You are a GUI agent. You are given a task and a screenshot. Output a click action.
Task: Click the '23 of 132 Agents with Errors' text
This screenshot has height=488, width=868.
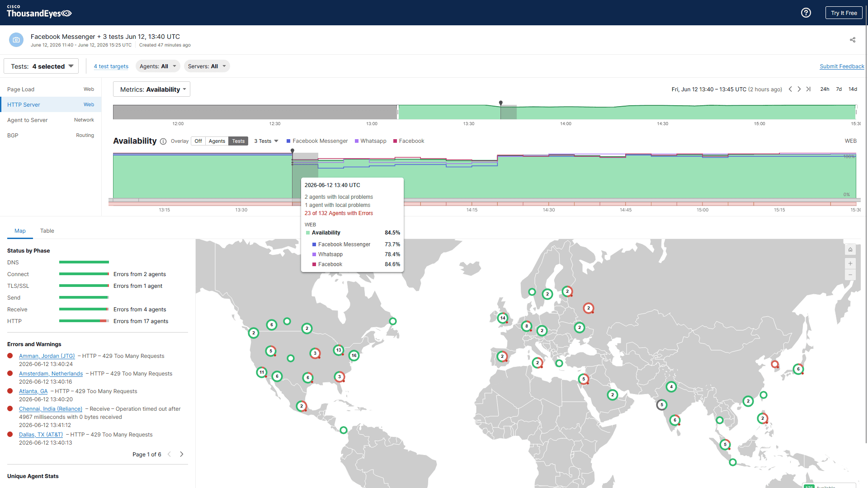tap(339, 213)
